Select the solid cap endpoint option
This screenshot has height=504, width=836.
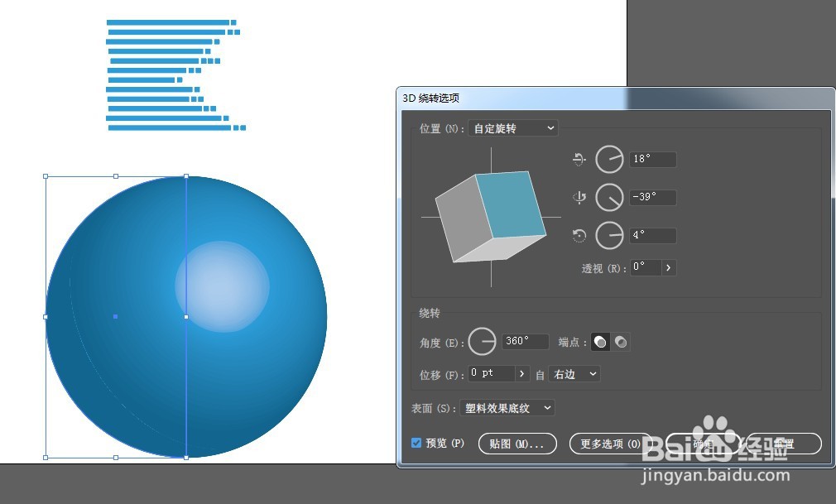coord(600,342)
